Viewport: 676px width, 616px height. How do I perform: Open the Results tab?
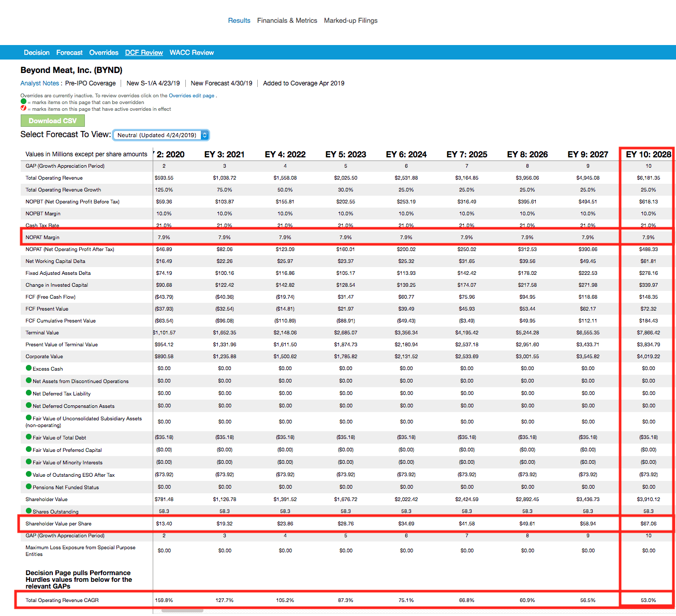(239, 21)
